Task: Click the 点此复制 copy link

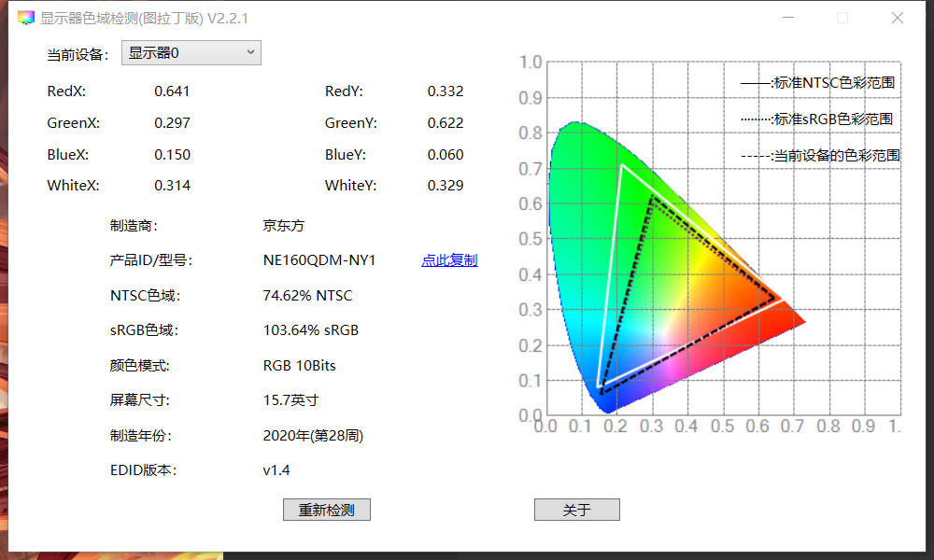Action: (x=449, y=260)
